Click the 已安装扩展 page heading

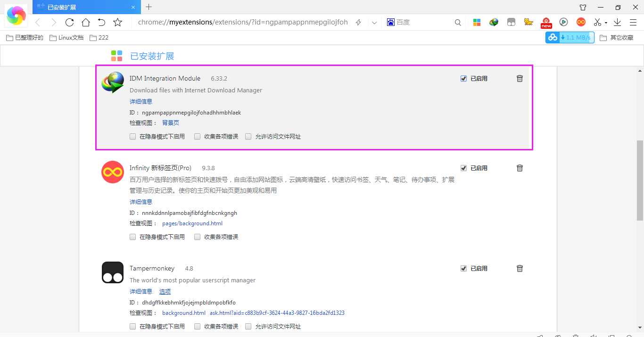pos(152,56)
